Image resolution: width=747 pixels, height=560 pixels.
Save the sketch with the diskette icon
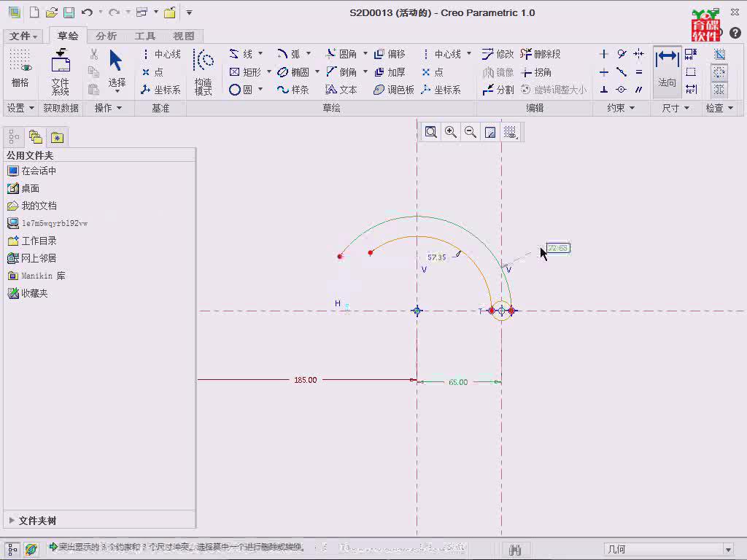coord(69,12)
